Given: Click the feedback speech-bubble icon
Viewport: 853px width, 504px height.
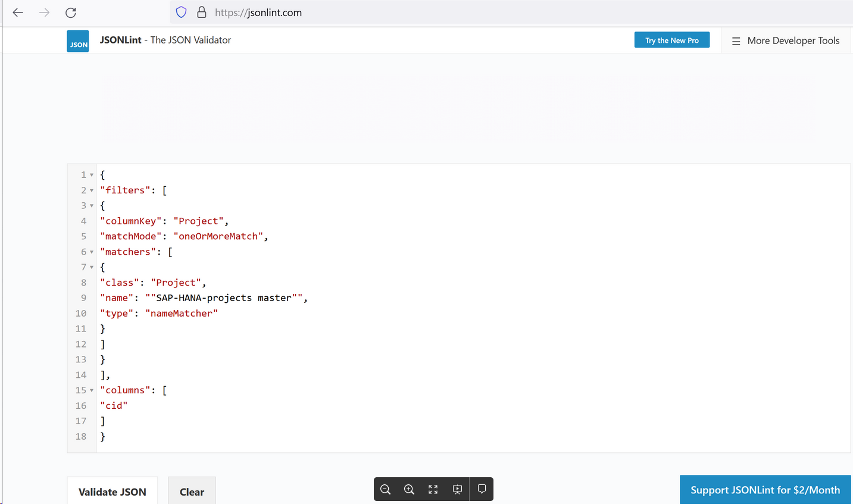Looking at the screenshot, I should click(482, 489).
